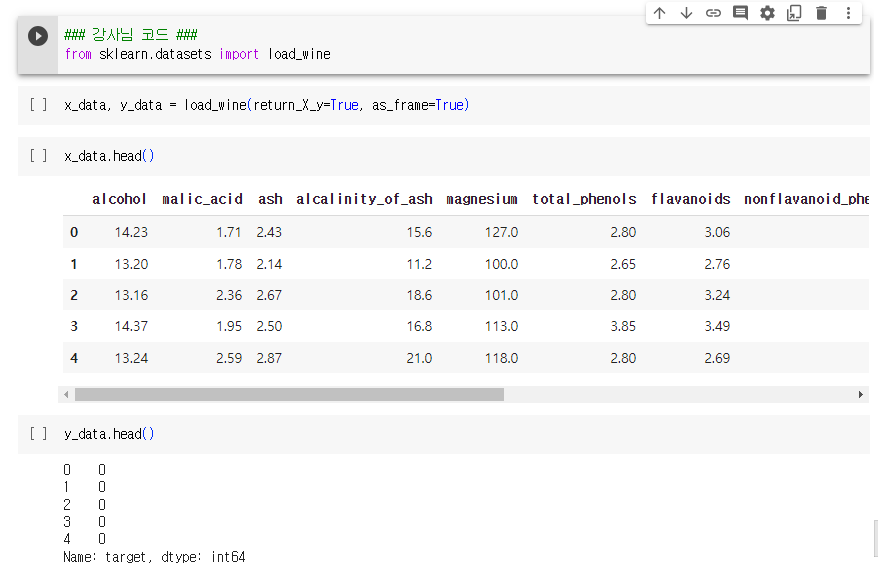Click the horizontal table scrollbar thumb
Screen dimensions: 878x575
point(289,395)
